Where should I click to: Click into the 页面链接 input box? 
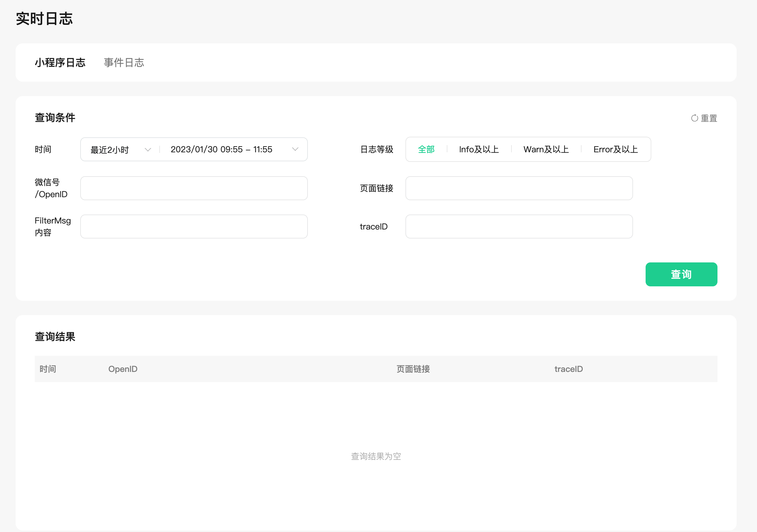pos(519,188)
